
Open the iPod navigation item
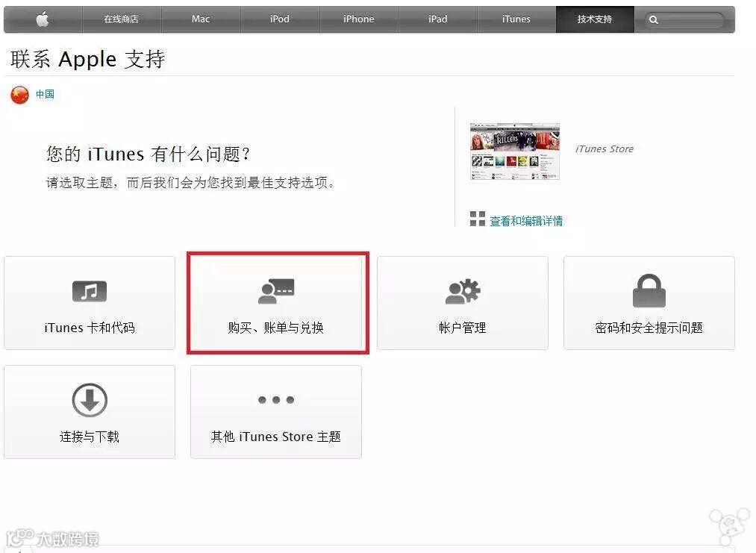click(280, 19)
